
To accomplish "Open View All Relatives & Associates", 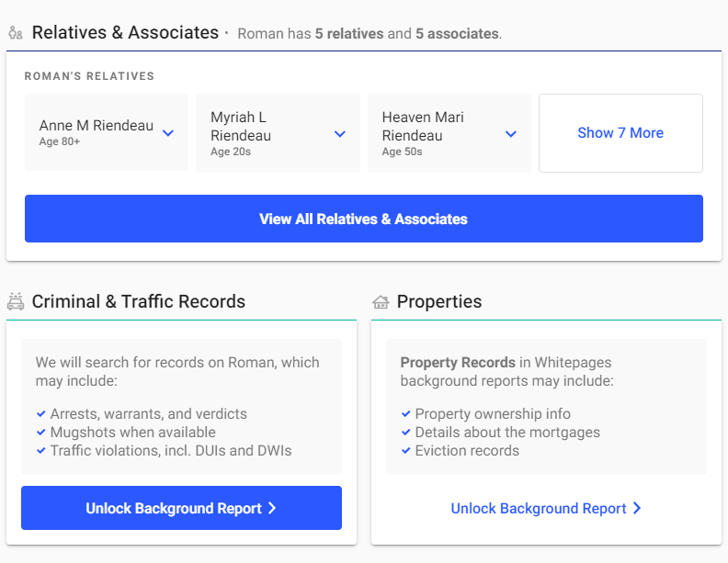I will pos(363,219).
